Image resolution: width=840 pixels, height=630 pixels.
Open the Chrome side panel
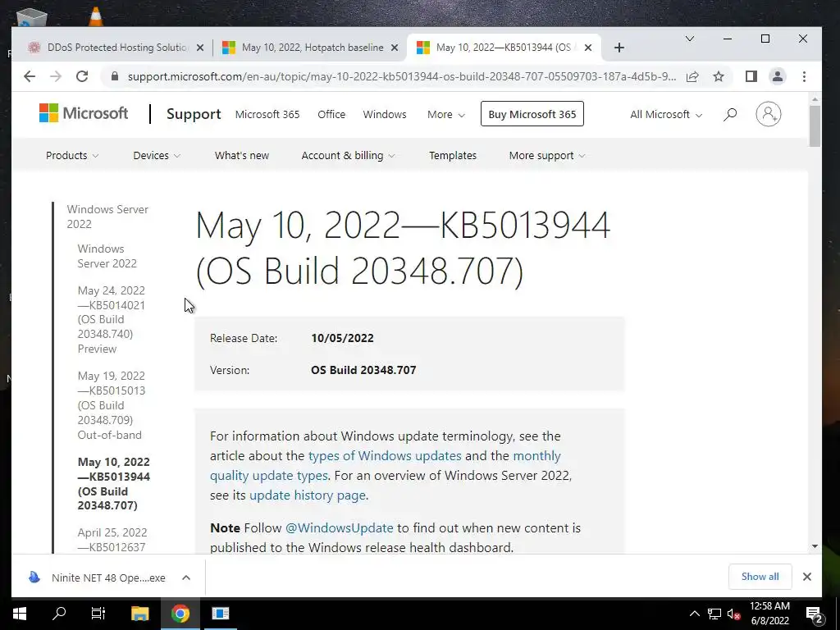751,76
